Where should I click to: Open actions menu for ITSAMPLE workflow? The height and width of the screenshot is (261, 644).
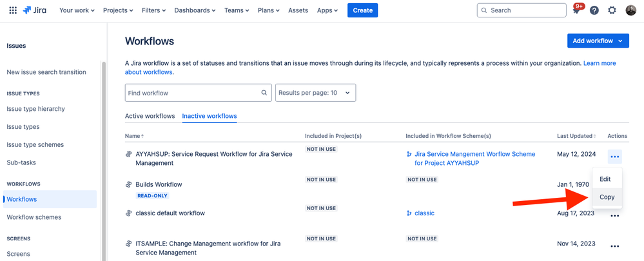(614, 246)
